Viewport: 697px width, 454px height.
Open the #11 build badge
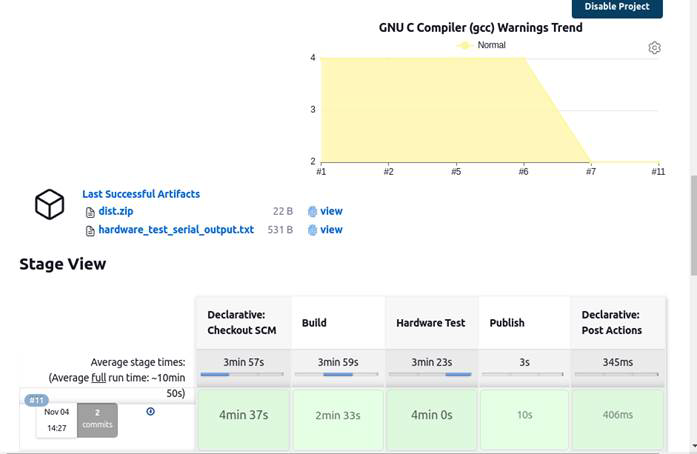point(36,400)
